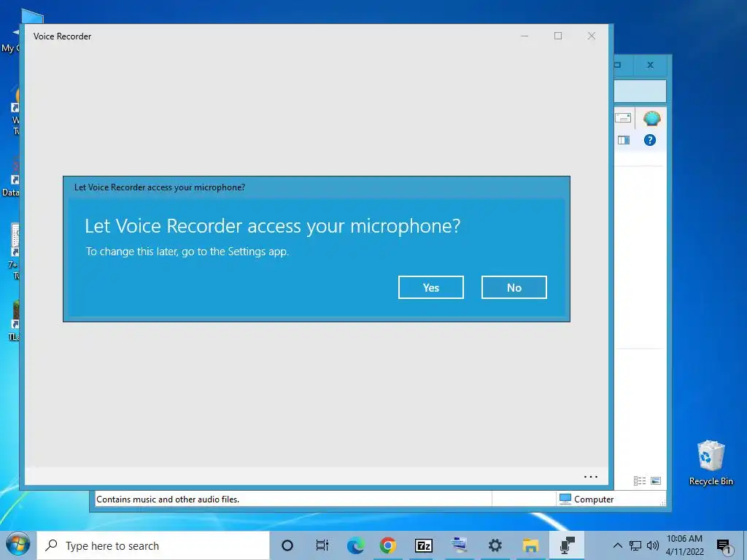Image resolution: width=747 pixels, height=560 pixels.
Task: Switch Explorer to large icons view
Action: pos(656,481)
